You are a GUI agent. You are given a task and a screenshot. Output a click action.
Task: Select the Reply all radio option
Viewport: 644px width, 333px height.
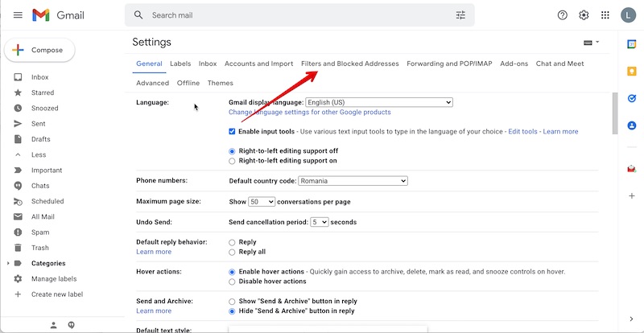pyautogui.click(x=233, y=252)
